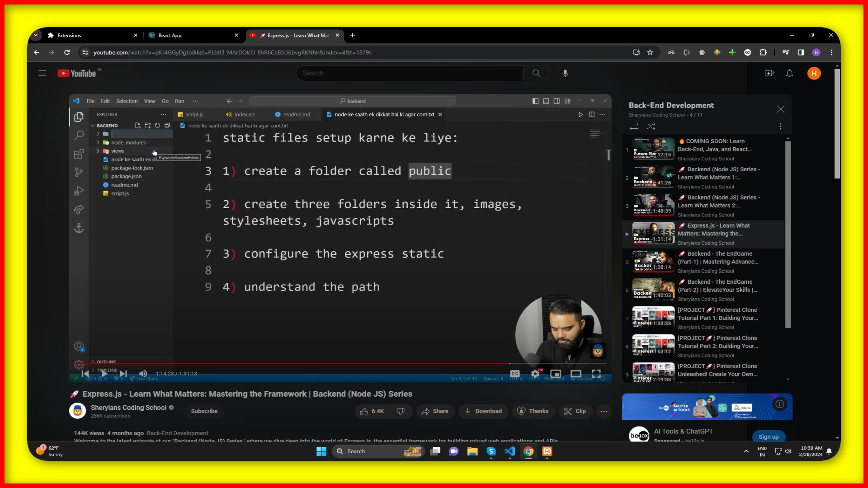Open the Chrome side panel icon
The image size is (868, 488).
click(801, 52)
